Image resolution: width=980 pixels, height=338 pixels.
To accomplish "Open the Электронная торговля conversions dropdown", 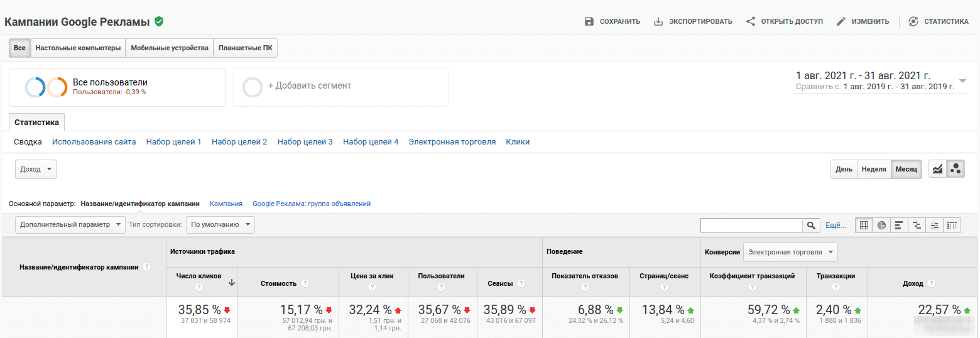I will pyautogui.click(x=790, y=252).
